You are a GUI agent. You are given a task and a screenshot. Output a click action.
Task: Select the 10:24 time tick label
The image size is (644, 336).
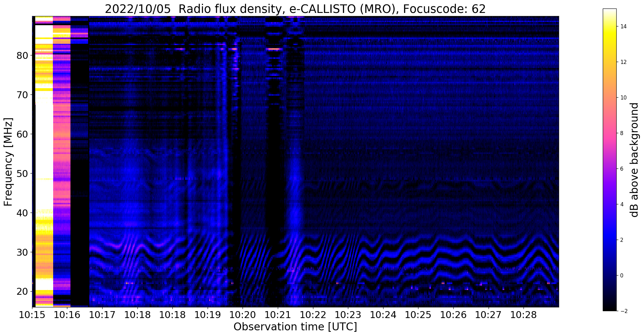383,315
